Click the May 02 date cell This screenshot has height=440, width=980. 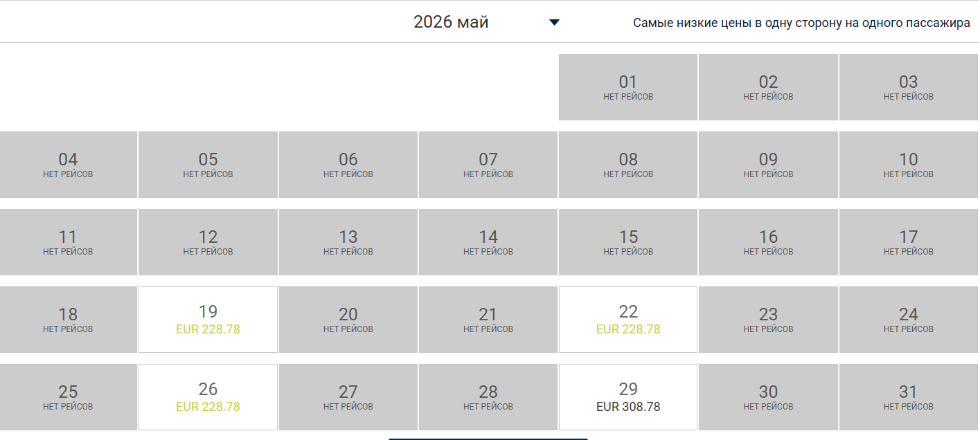[768, 87]
